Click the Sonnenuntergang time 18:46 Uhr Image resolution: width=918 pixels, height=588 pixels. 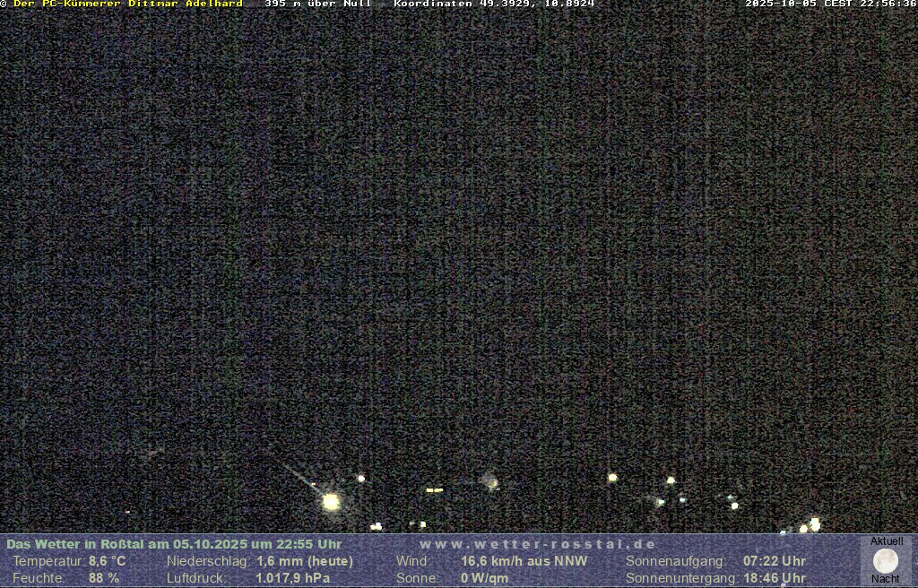click(x=774, y=578)
